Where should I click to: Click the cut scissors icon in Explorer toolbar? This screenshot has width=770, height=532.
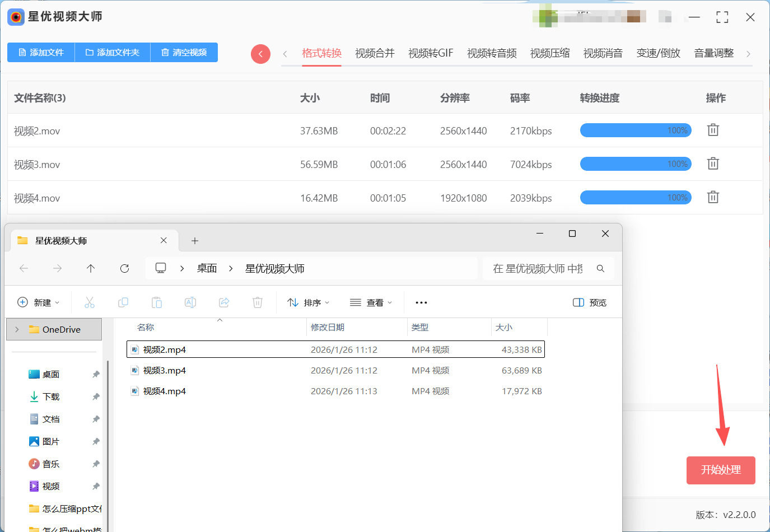coord(90,302)
